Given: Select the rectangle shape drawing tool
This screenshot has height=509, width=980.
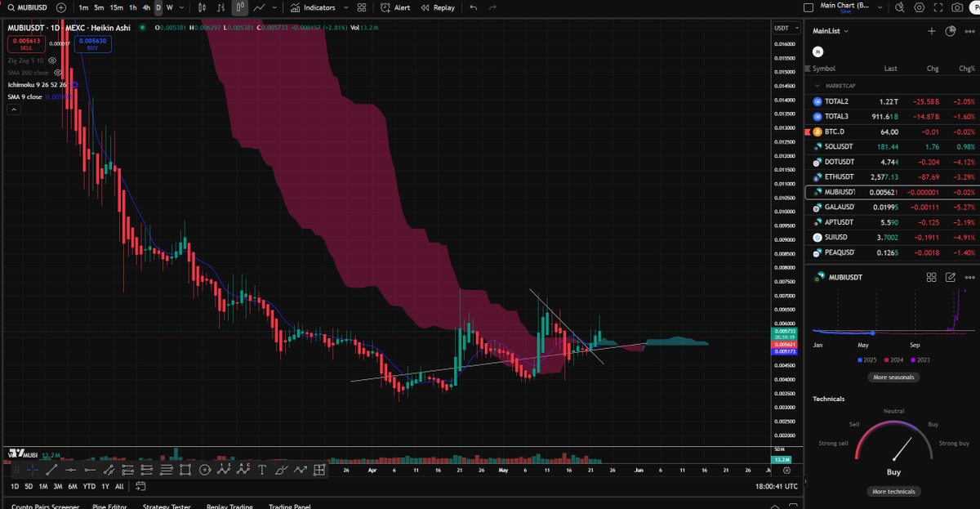Looking at the screenshot, I should tap(185, 470).
